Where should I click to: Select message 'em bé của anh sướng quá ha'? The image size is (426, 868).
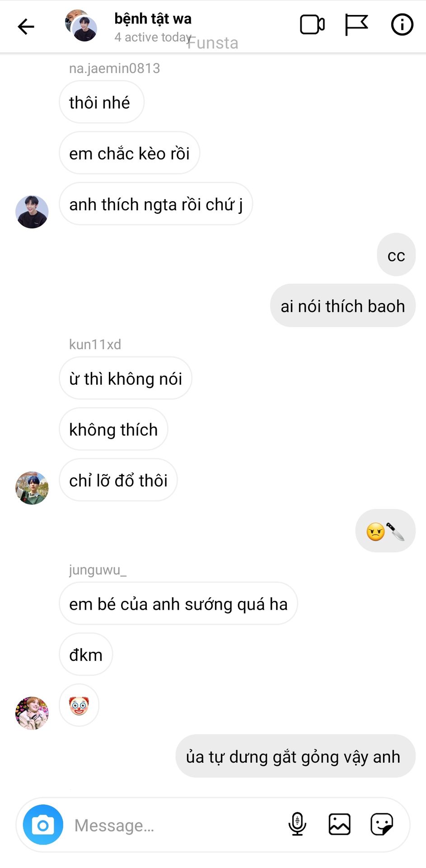(x=178, y=604)
